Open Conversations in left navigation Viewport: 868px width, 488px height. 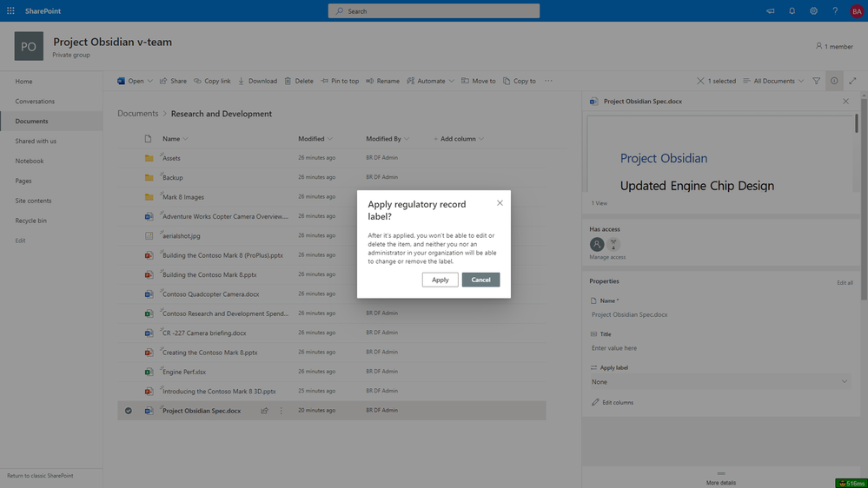click(35, 102)
